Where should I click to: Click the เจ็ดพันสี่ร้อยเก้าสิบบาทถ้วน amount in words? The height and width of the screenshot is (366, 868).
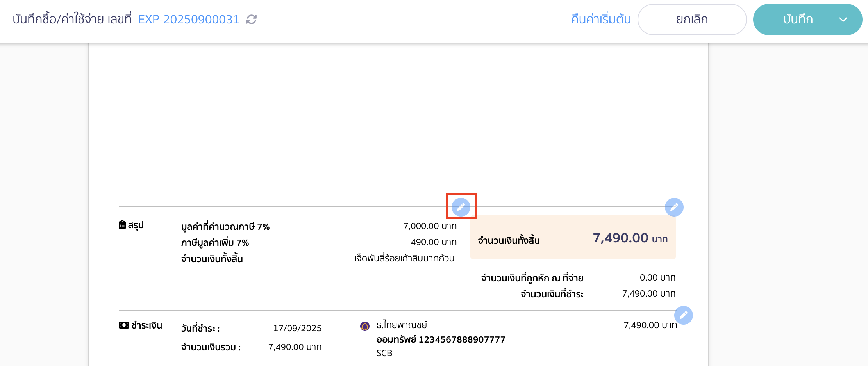tap(404, 258)
